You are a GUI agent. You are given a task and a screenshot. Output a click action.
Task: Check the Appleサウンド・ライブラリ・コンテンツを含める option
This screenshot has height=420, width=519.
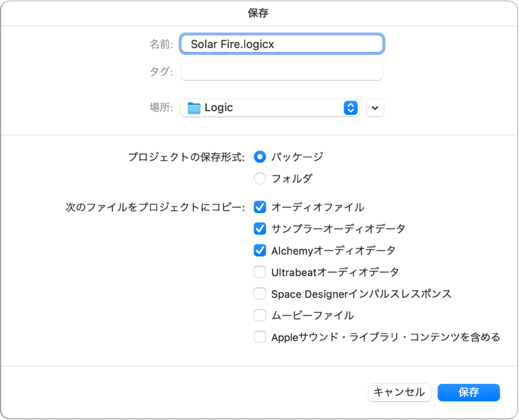(x=259, y=337)
